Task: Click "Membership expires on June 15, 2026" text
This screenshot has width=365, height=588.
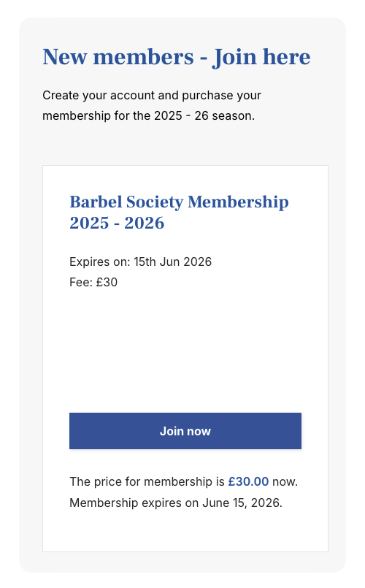Action: (176, 503)
